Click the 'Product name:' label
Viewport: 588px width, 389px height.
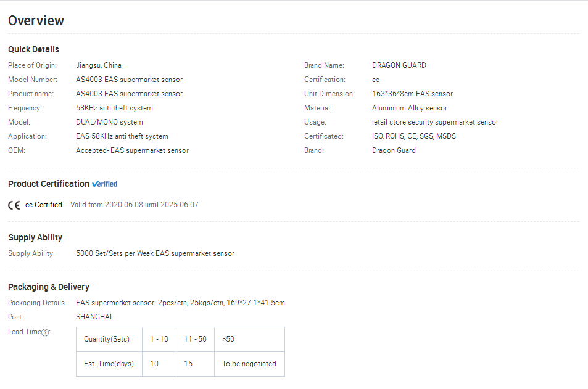pyautogui.click(x=31, y=94)
